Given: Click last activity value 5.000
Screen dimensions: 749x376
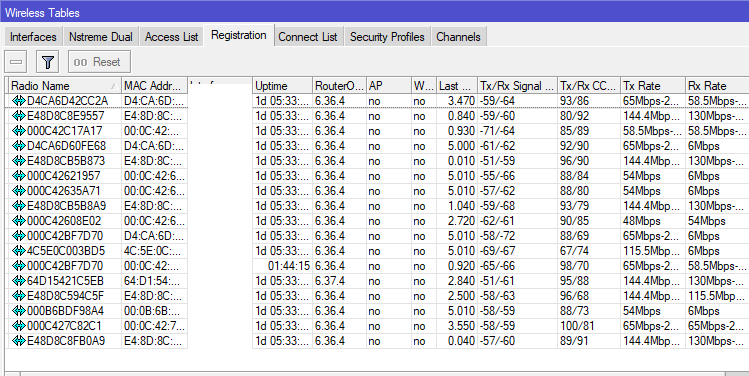Looking at the screenshot, I should [461, 146].
